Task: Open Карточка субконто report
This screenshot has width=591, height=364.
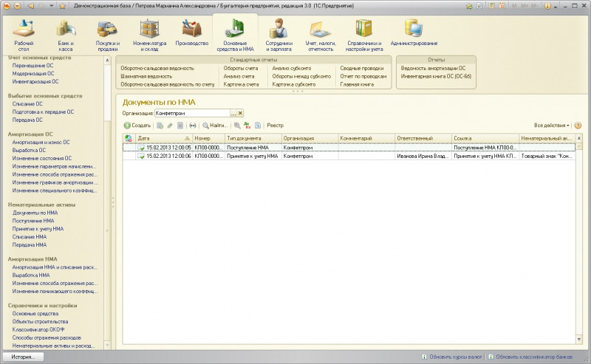Action: (294, 84)
